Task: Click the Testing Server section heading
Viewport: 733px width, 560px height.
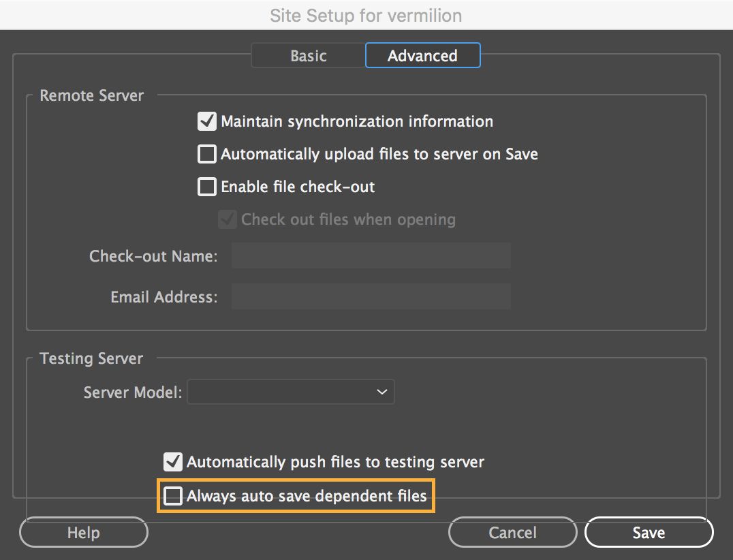Action: point(91,358)
